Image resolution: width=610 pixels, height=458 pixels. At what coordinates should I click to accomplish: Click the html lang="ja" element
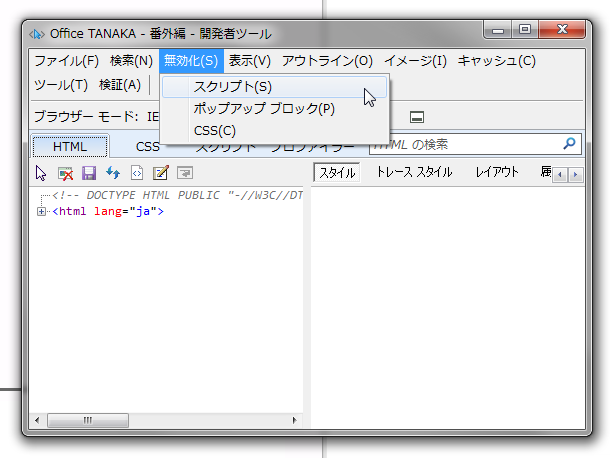[108, 212]
